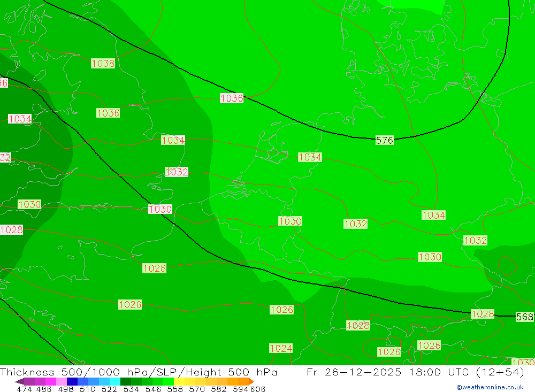Click the 570 legend value

[196, 389]
